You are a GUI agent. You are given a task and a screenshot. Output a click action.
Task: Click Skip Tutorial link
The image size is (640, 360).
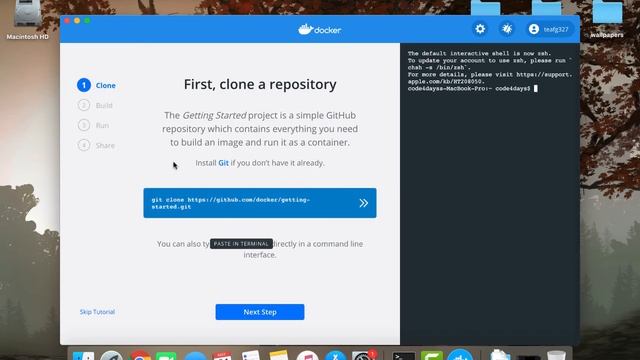[97, 312]
